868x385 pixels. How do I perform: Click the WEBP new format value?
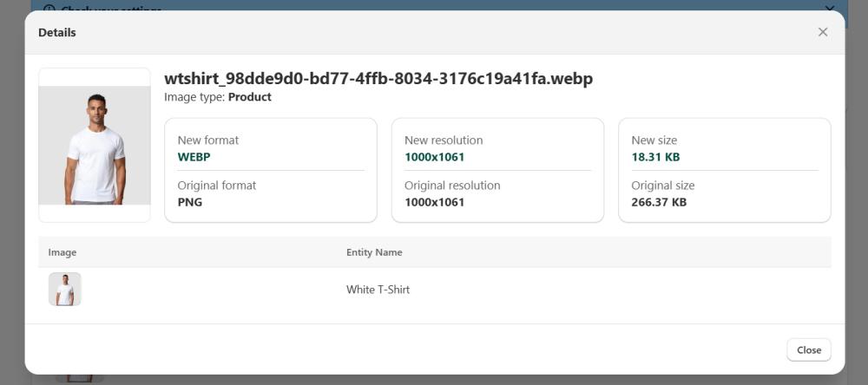(194, 157)
